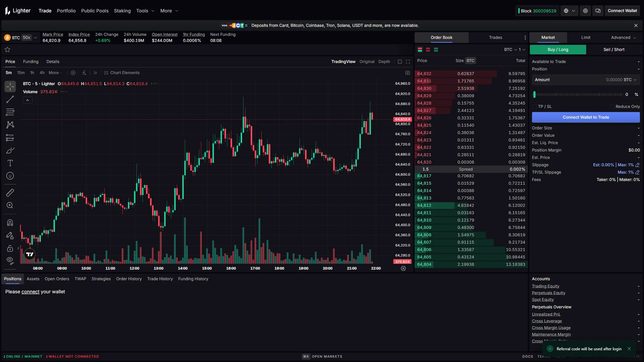Viewport: 644px width, 362px height.
Task: Select the pattern drawing tool
Action: [10, 125]
